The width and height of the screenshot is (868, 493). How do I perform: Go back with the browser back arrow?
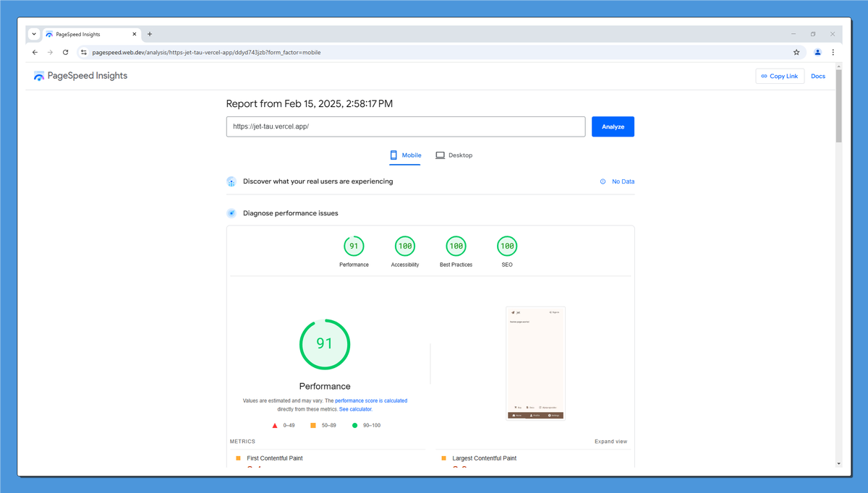35,52
